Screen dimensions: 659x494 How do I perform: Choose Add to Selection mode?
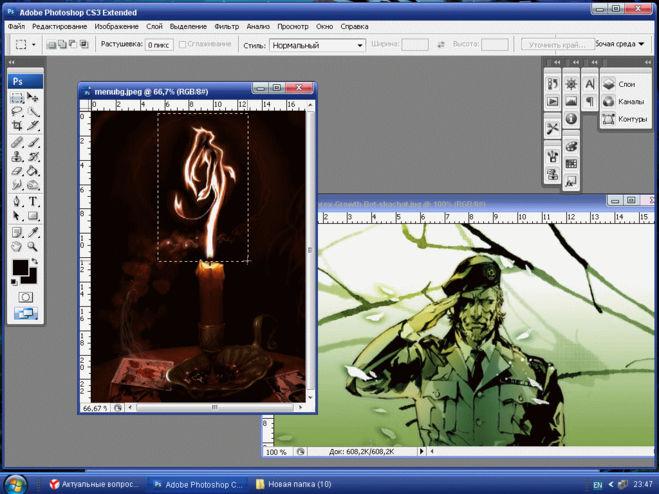tap(62, 44)
